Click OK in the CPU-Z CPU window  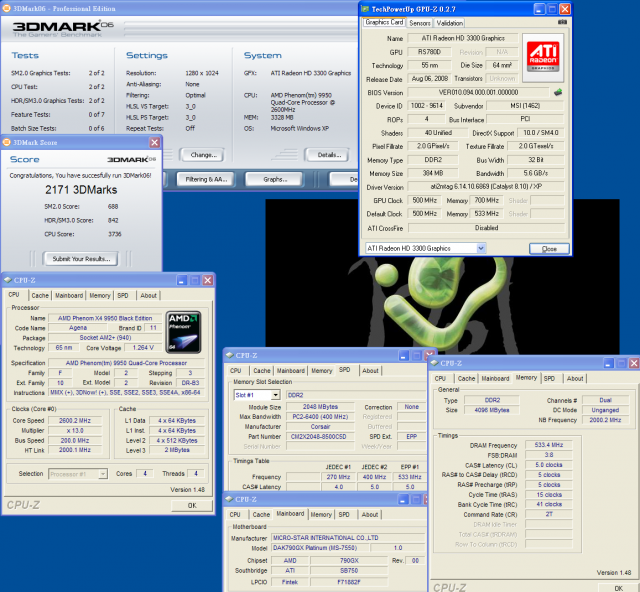[x=192, y=505]
